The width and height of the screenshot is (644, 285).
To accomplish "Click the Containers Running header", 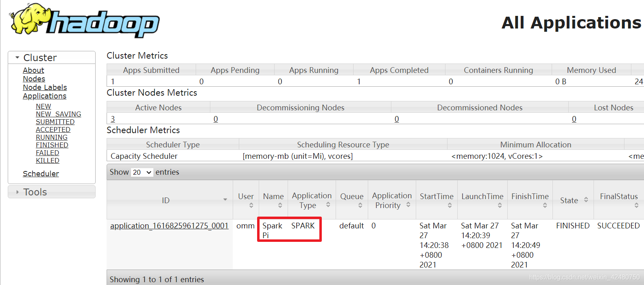I will point(498,70).
